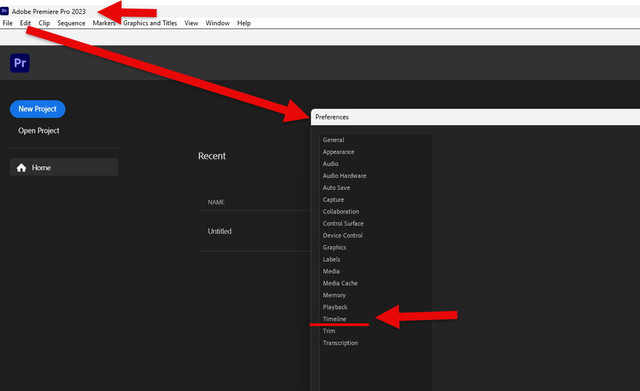
Task: Select Audio Hardware preferences category
Action: pos(344,176)
